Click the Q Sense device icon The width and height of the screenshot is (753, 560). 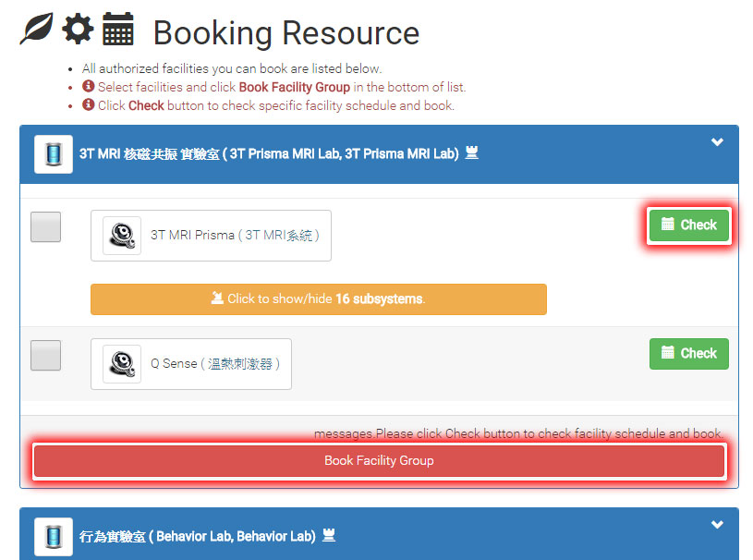[121, 364]
